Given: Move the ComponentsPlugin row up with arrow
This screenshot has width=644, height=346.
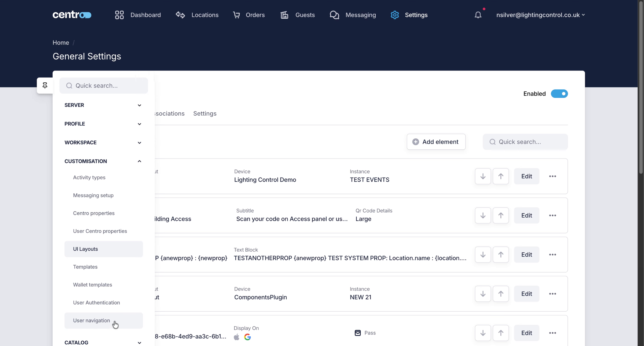Looking at the screenshot, I should [501, 294].
